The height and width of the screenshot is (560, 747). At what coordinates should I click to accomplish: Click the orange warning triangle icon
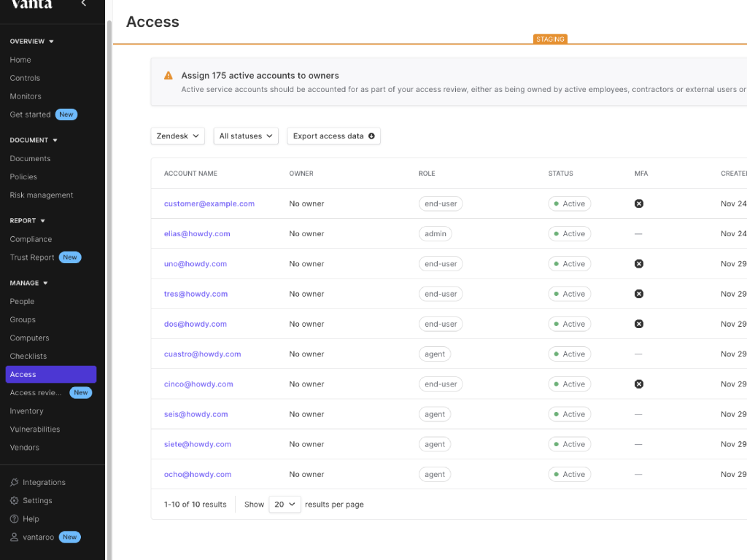coord(169,76)
